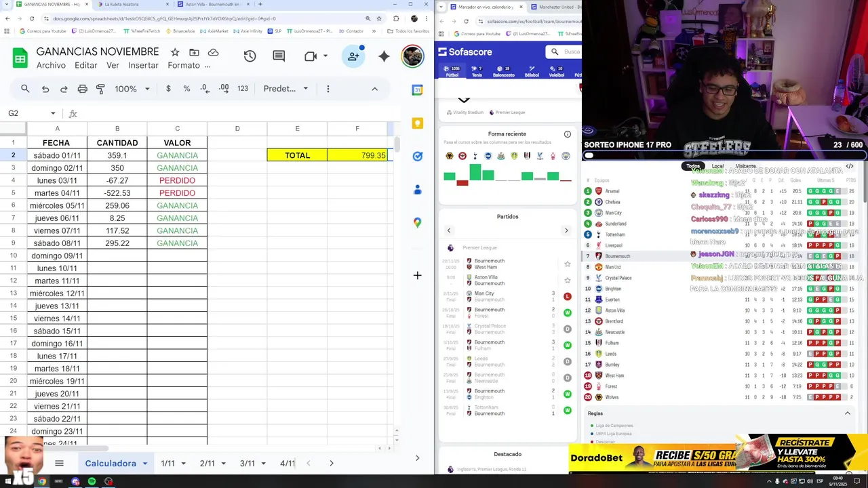Open the Formato menu
Screen dimensions: 868x488
tap(184, 65)
